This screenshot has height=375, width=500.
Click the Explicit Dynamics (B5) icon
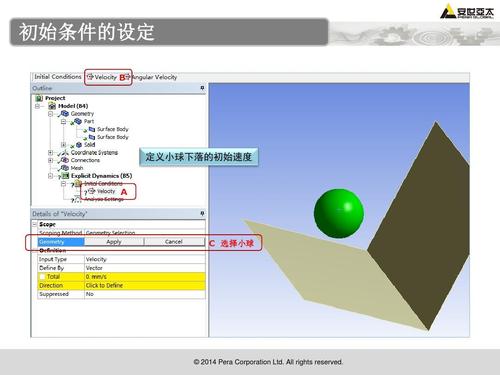pyautogui.click(x=65, y=176)
